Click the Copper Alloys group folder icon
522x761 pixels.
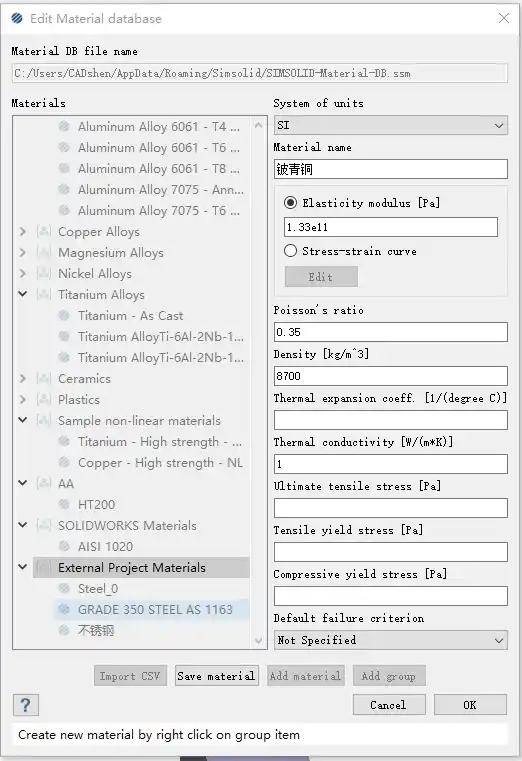pos(44,232)
